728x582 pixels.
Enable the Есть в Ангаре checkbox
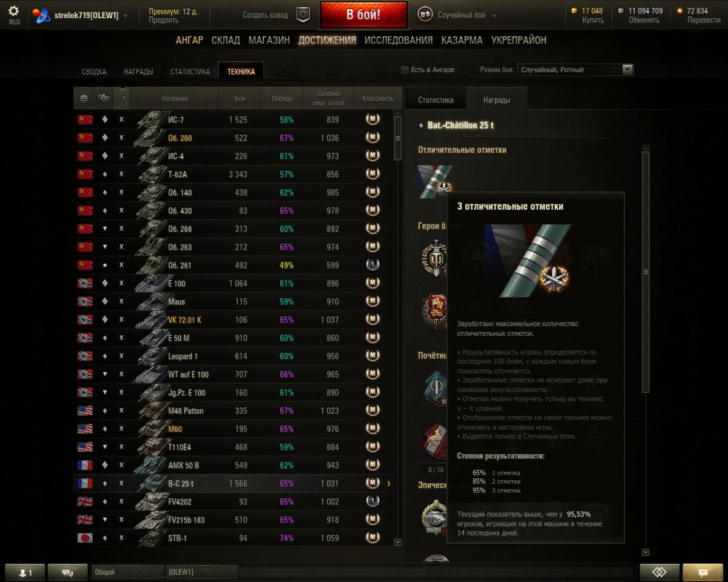[405, 70]
